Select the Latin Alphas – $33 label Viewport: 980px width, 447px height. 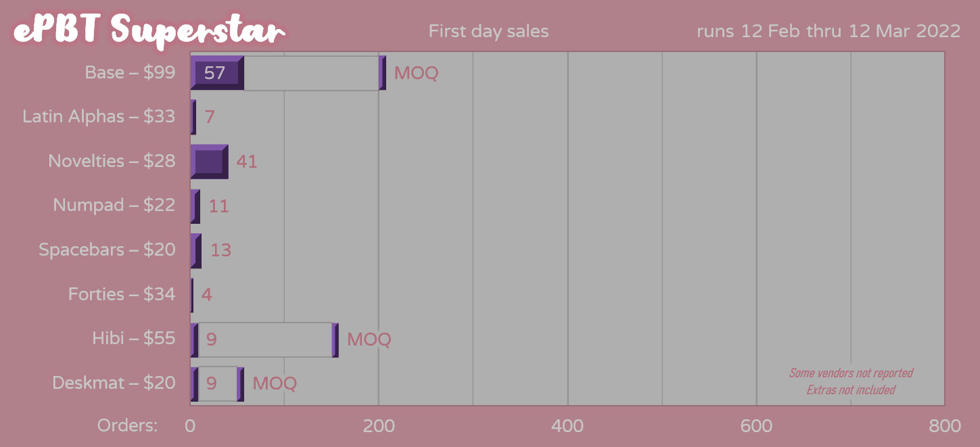[99, 117]
